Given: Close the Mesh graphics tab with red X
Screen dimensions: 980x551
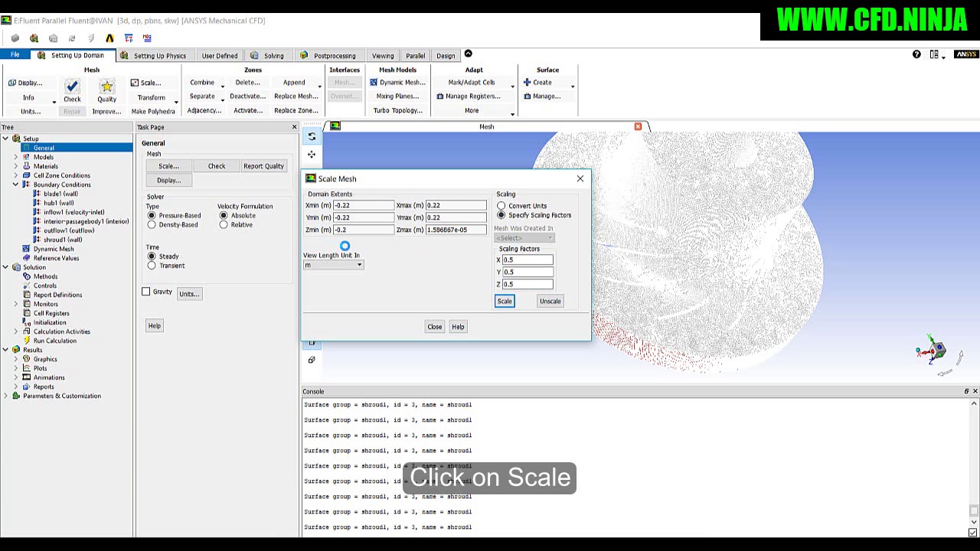Looking at the screenshot, I should coord(638,126).
